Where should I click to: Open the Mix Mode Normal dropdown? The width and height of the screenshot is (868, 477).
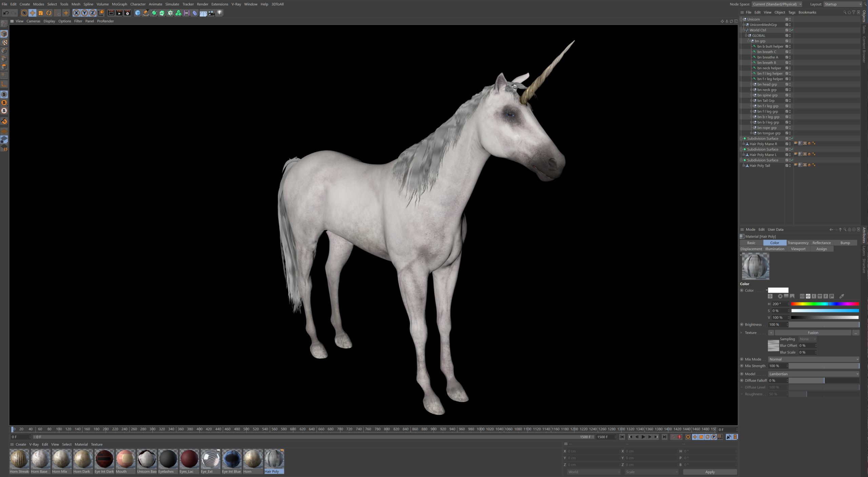[813, 359]
